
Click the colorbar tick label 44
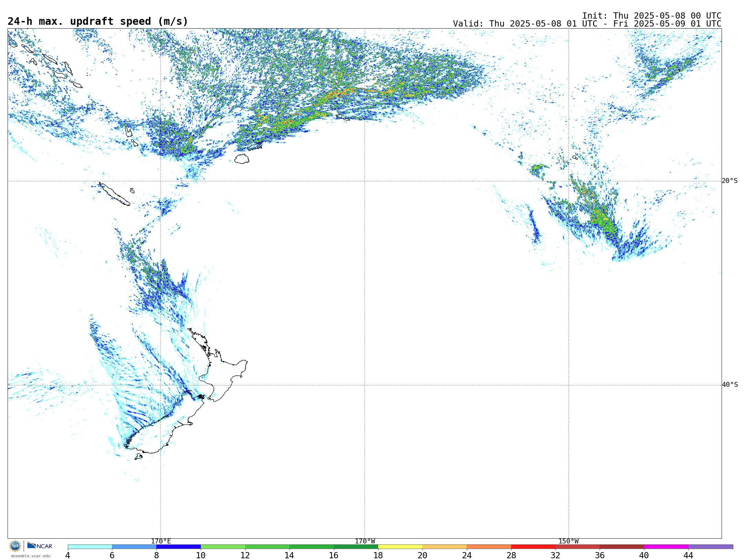[689, 555]
